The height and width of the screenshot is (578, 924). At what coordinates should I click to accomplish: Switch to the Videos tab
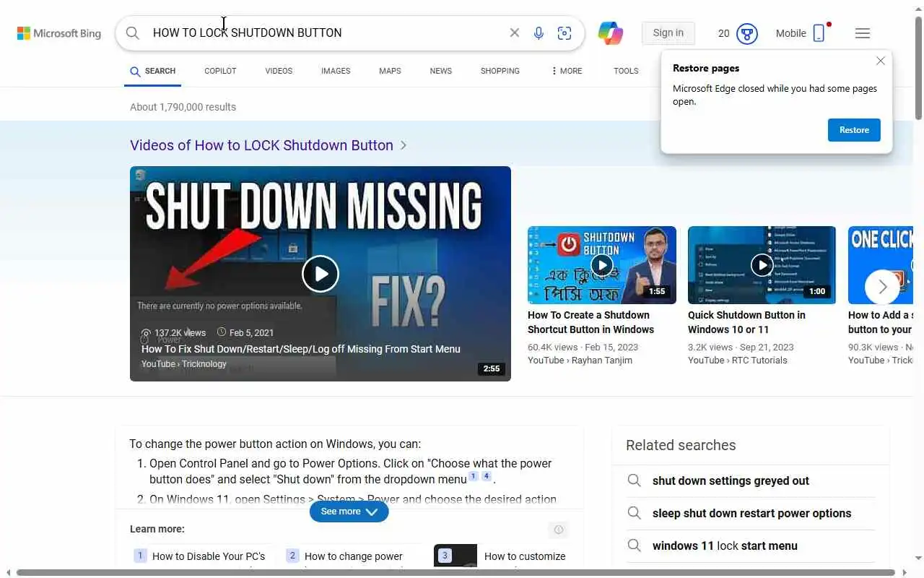tap(279, 71)
